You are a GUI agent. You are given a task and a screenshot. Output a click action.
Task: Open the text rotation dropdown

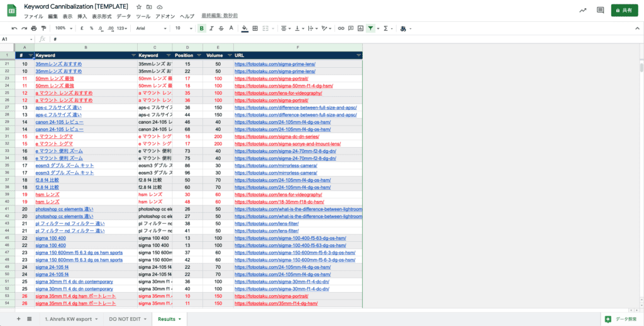coord(327,28)
